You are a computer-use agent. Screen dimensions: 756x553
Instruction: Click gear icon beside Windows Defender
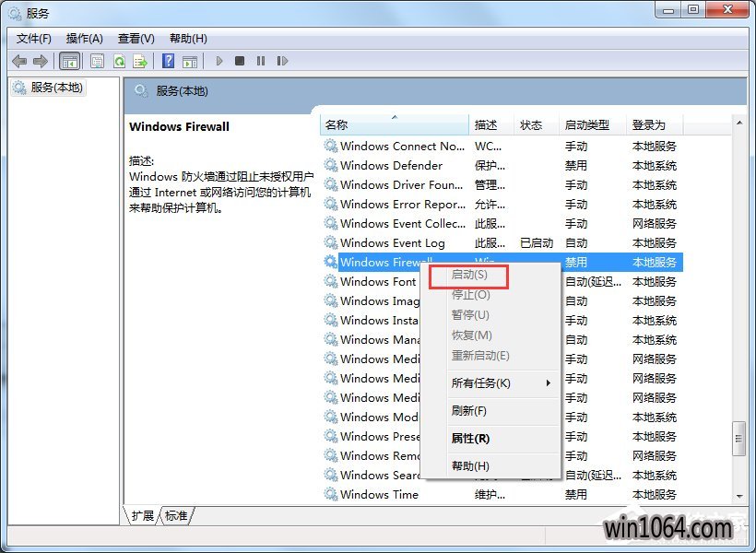click(x=331, y=165)
